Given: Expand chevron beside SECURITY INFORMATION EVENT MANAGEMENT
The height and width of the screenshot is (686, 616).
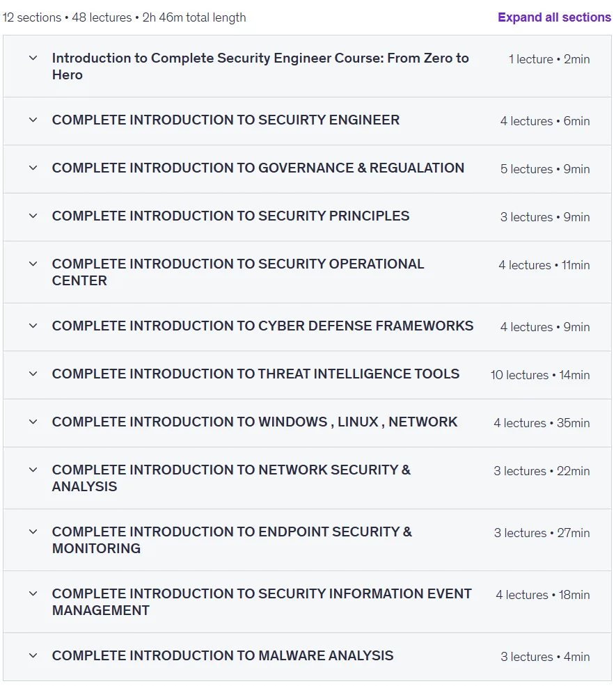Looking at the screenshot, I should pyautogui.click(x=33, y=593).
